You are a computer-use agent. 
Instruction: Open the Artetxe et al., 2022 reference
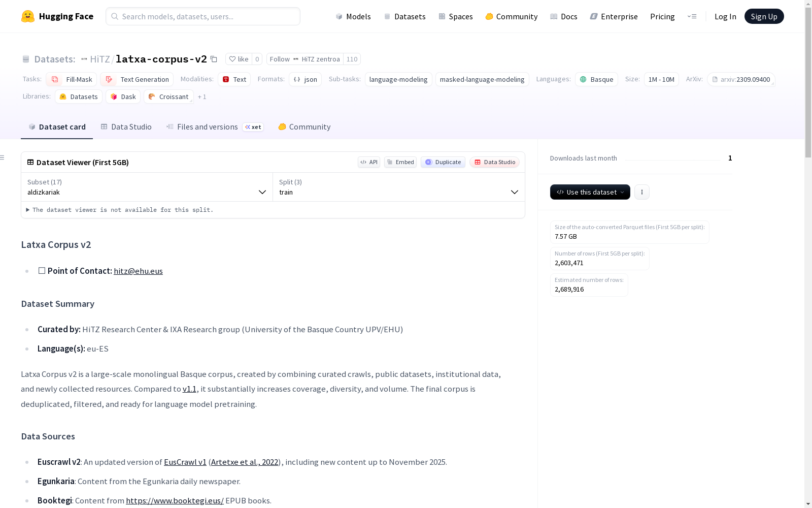[x=245, y=462]
